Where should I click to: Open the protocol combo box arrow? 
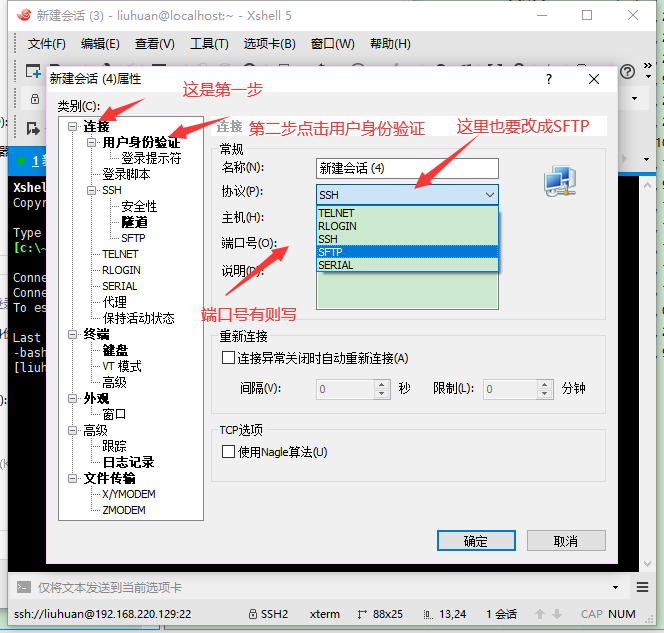pyautogui.click(x=490, y=195)
